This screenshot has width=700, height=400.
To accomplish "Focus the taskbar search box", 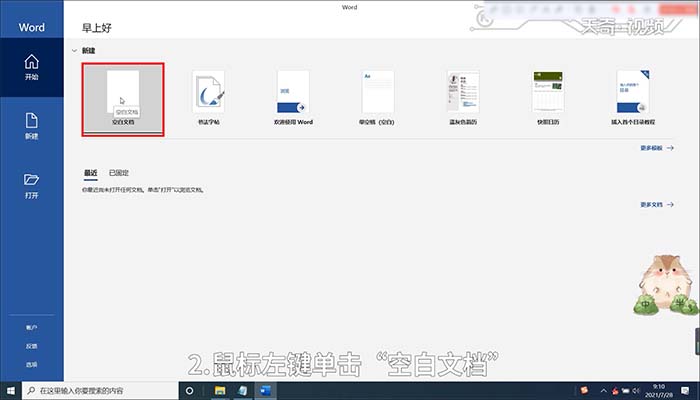I will pos(100,391).
